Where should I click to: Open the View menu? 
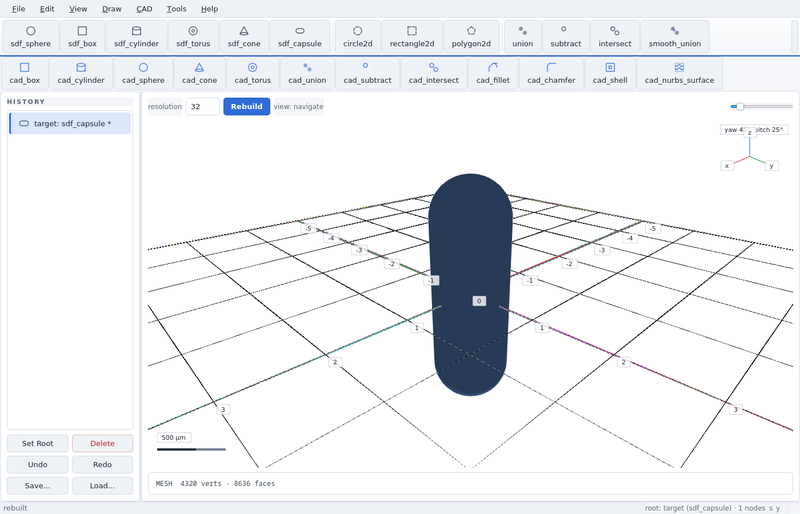[78, 9]
